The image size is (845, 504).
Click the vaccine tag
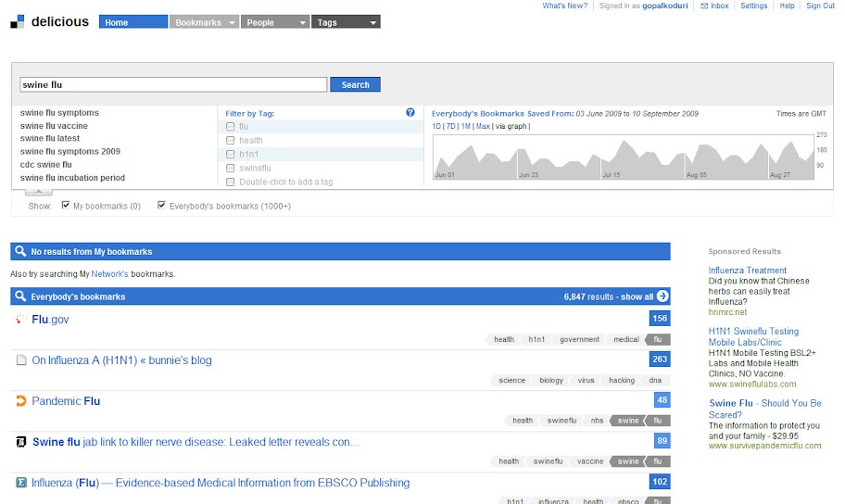pyautogui.click(x=590, y=461)
